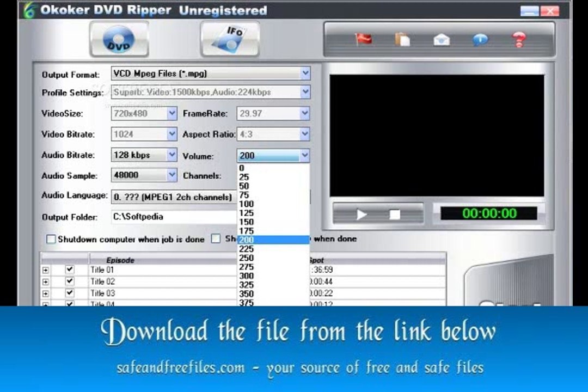The height and width of the screenshot is (392, 588).
Task: Open the FrameRate dropdown
Action: (304, 113)
